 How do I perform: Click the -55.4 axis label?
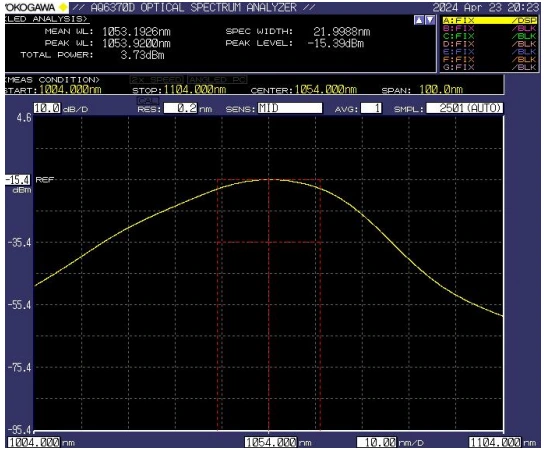[19, 305]
